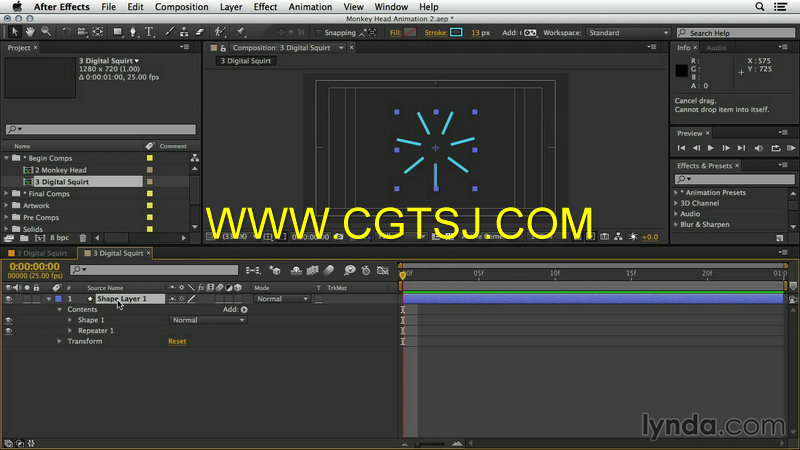The image size is (800, 450).
Task: Switch to first 3 Digital Squirt timeline tab
Action: point(38,253)
